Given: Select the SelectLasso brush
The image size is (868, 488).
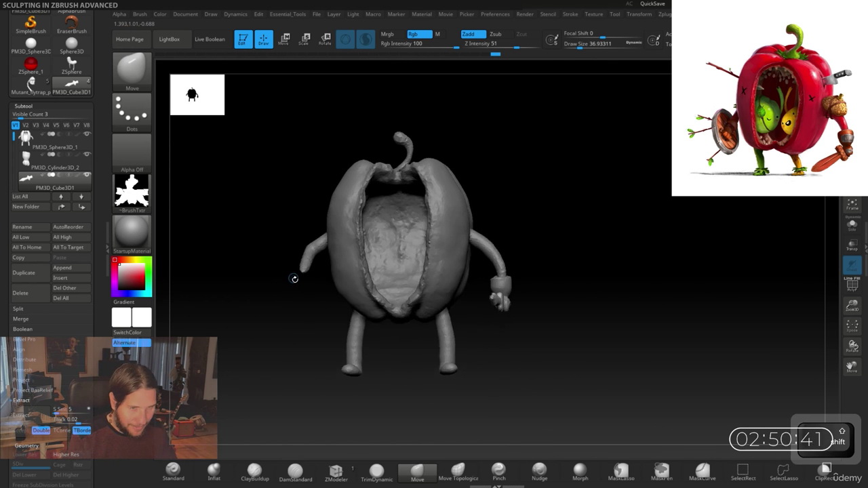Looking at the screenshot, I should (x=783, y=472).
